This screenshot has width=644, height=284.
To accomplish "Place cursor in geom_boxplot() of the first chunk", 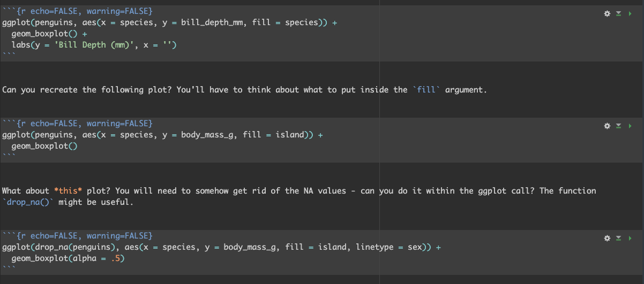I will click(x=44, y=34).
